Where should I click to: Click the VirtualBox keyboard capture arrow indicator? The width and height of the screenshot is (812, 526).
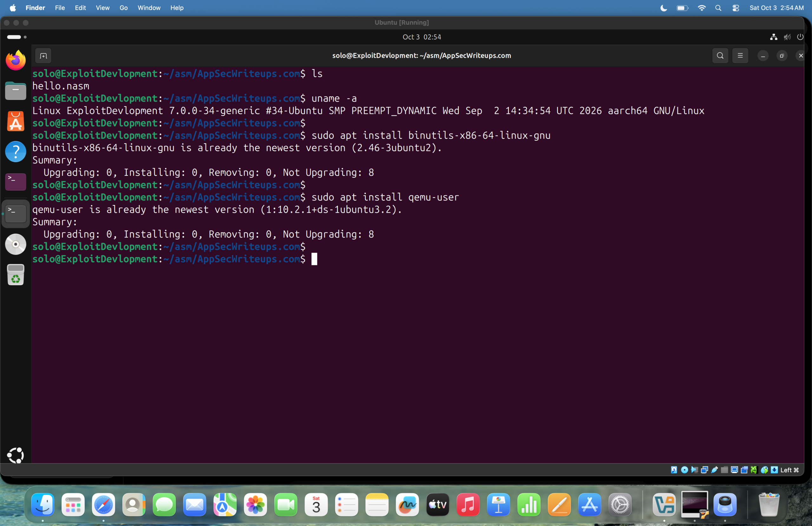point(775,470)
